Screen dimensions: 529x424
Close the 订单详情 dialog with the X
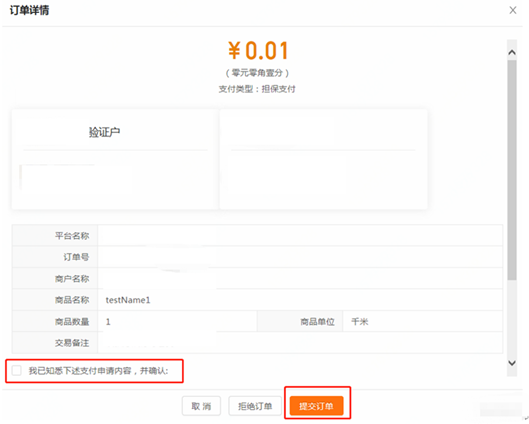pyautogui.click(x=512, y=10)
